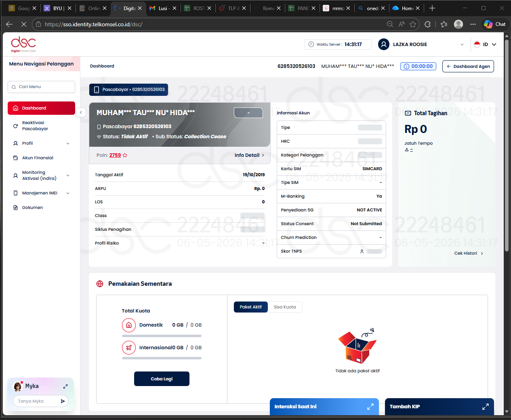The width and height of the screenshot is (511, 420).
Task: Click the Myka assistant avatar
Action: pos(18,386)
